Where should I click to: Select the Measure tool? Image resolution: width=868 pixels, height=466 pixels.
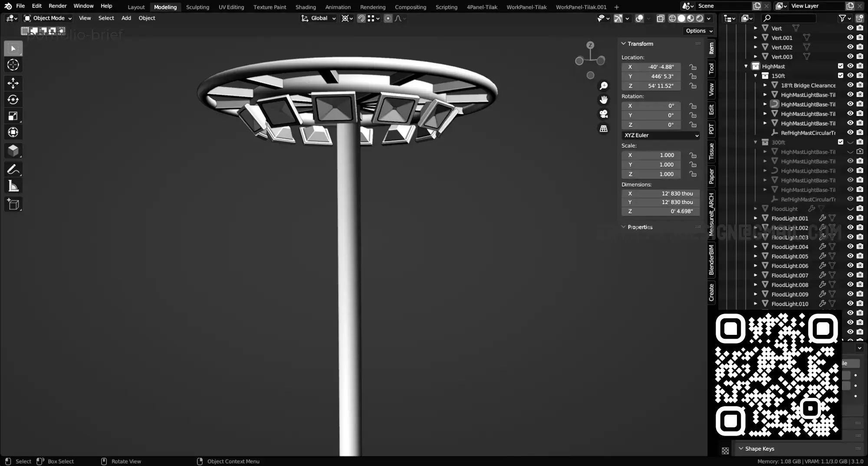(x=13, y=186)
